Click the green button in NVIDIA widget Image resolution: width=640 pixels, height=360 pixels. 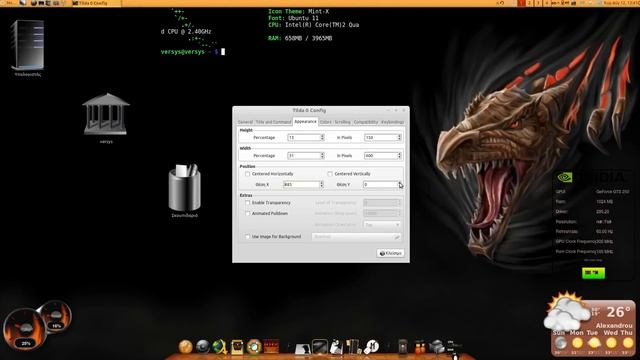(593, 273)
